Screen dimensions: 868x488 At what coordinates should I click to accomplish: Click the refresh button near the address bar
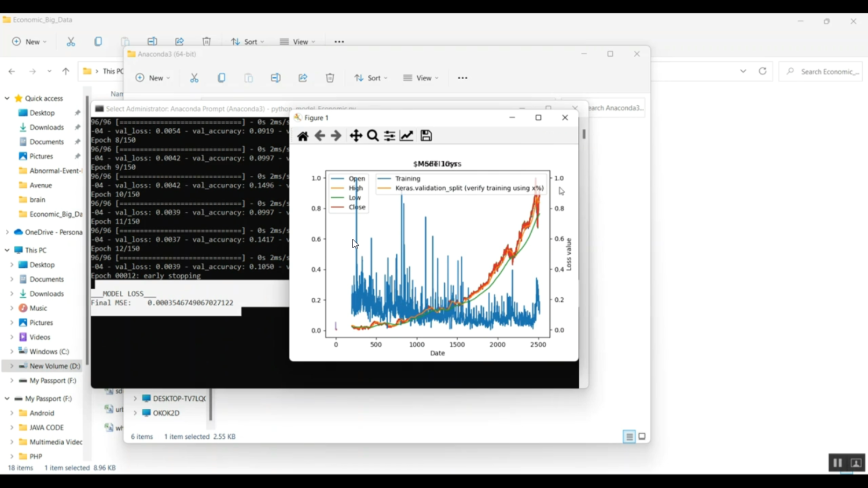(x=763, y=71)
